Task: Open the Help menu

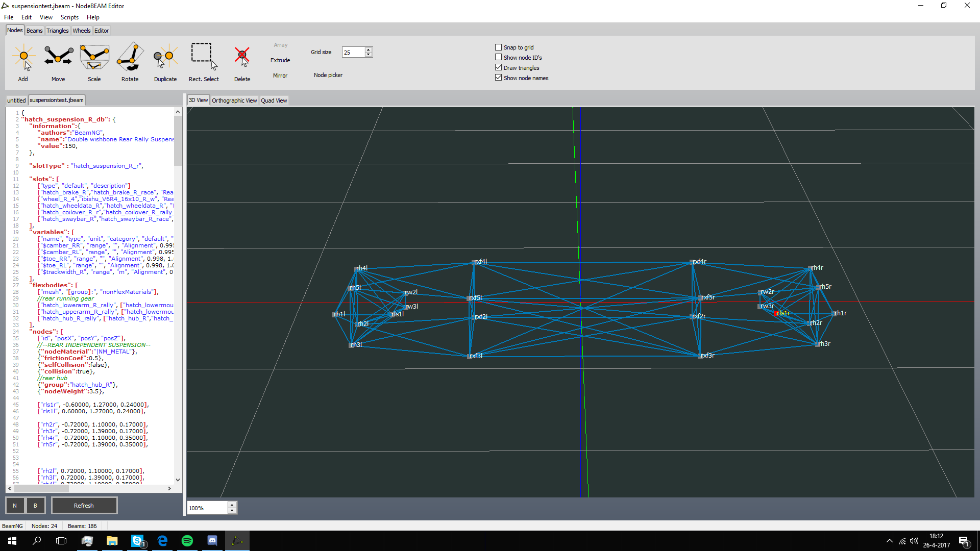Action: click(x=93, y=17)
